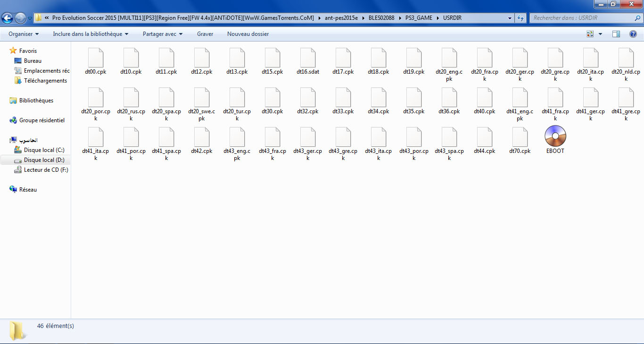The height and width of the screenshot is (344, 644).
Task: Open Disque local (C:) in sidebar
Action: [44, 150]
